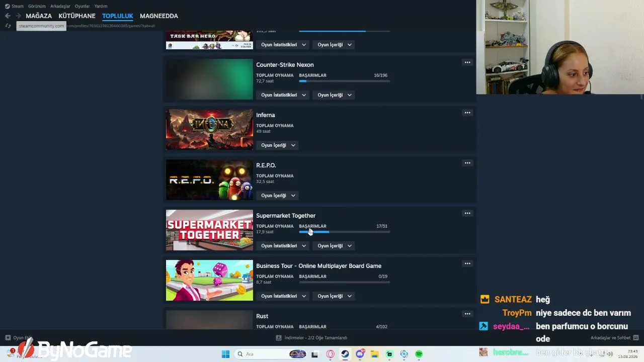
Task: Click the 0/19 achievements count for Business Tour
Action: point(383,277)
